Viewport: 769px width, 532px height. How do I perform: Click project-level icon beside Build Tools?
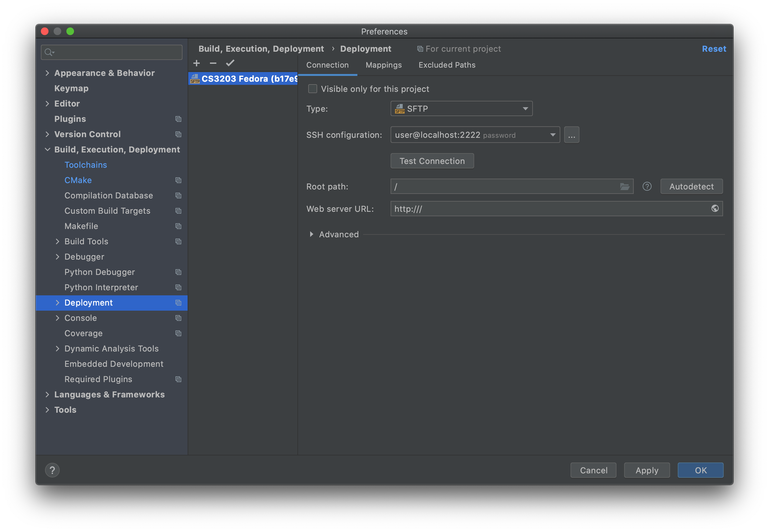tap(178, 242)
